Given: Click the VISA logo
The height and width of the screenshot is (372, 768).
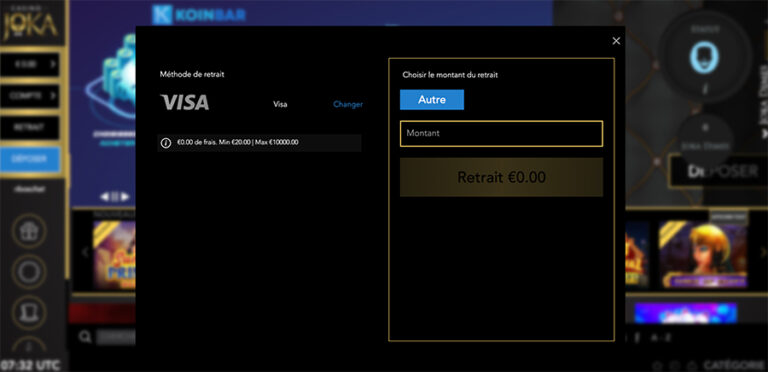Looking at the screenshot, I should coord(185,102).
